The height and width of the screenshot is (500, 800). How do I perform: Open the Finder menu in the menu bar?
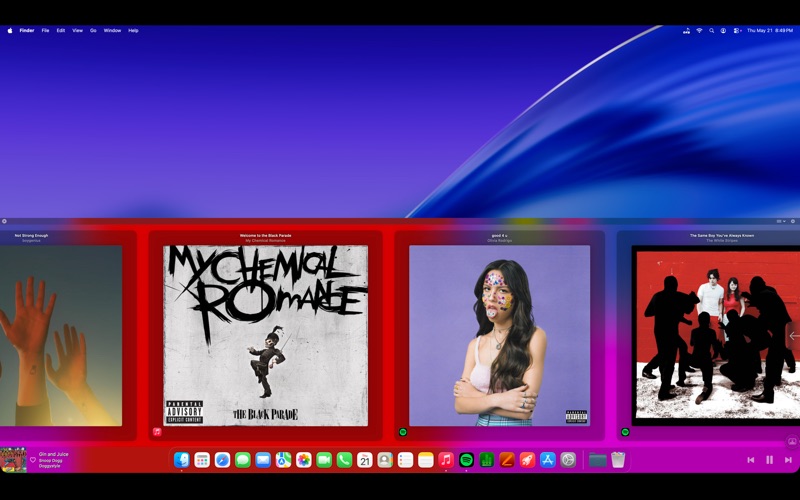tap(27, 31)
